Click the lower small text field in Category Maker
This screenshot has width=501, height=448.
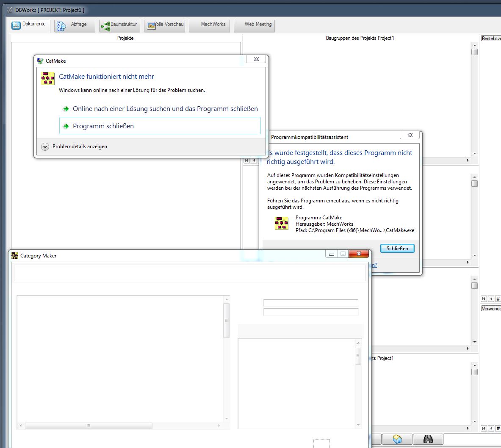[311, 312]
